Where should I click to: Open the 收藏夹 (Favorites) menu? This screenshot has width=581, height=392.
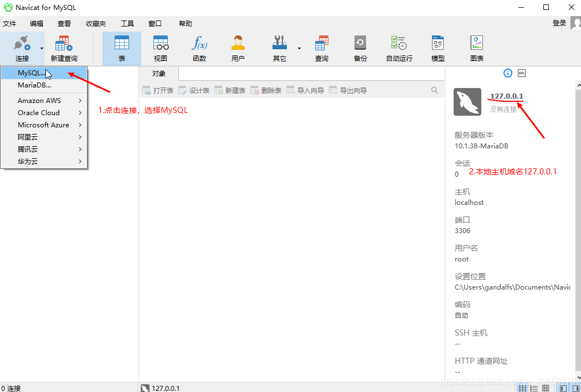[96, 24]
